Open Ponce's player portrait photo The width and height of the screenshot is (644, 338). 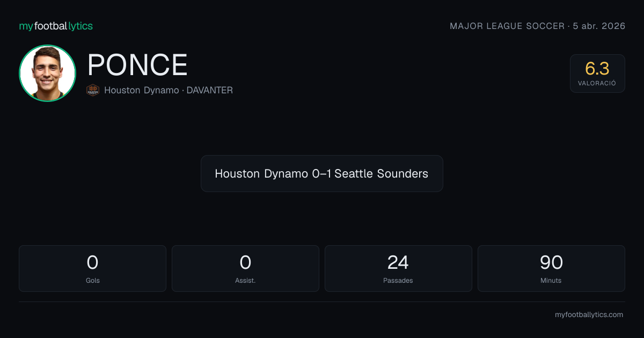coord(47,74)
